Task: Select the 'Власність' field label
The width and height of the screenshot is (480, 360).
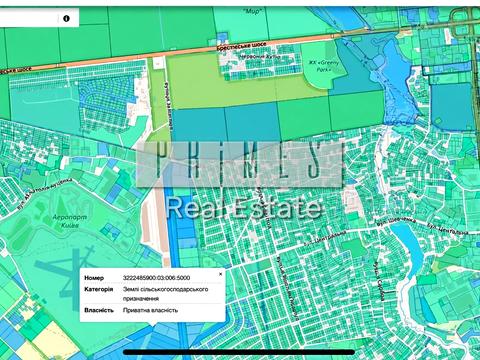Action: tap(99, 310)
